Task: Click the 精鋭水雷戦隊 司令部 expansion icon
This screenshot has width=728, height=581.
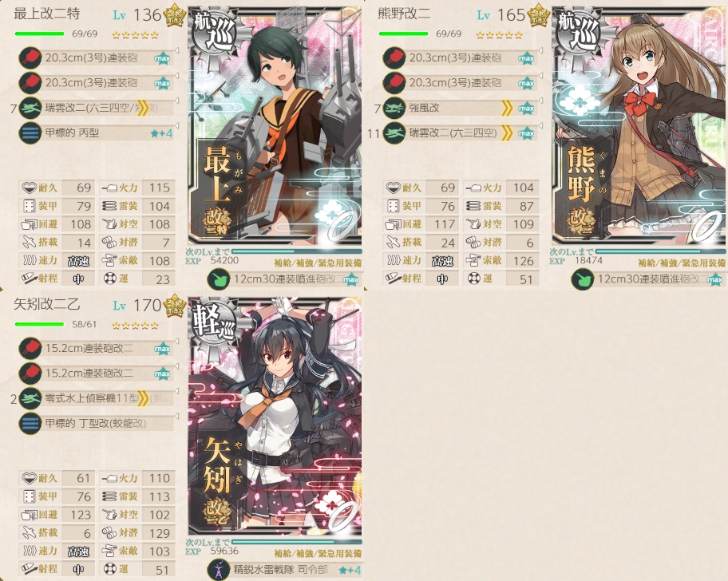Action: (220, 569)
